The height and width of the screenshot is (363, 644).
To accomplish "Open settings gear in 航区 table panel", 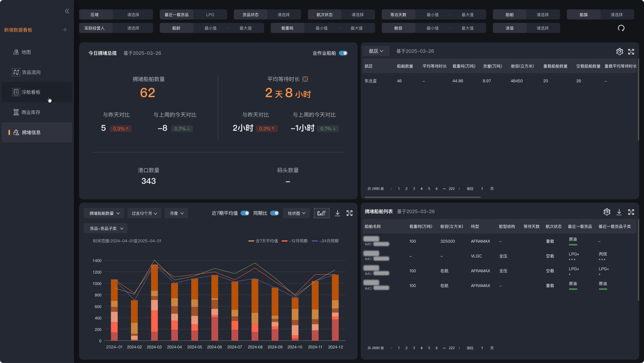I will (619, 51).
